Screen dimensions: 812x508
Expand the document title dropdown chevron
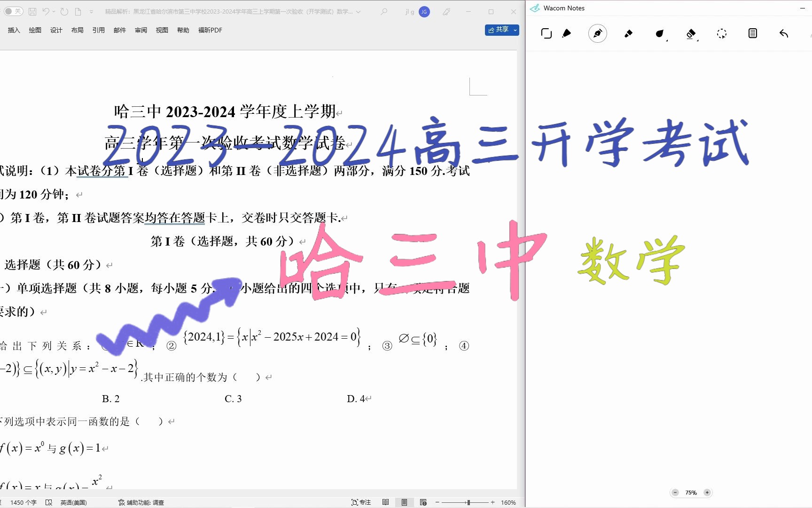(x=359, y=12)
